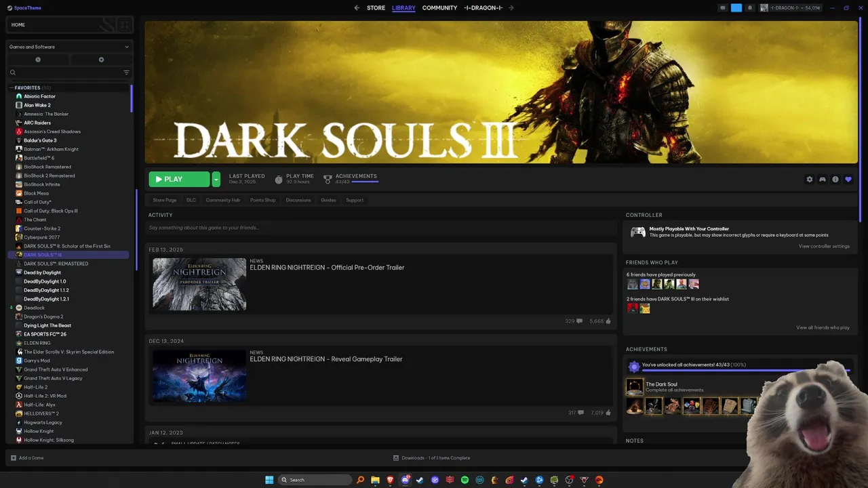The image size is (868, 488).
Task: Click Add a Game
Action: [27, 457]
